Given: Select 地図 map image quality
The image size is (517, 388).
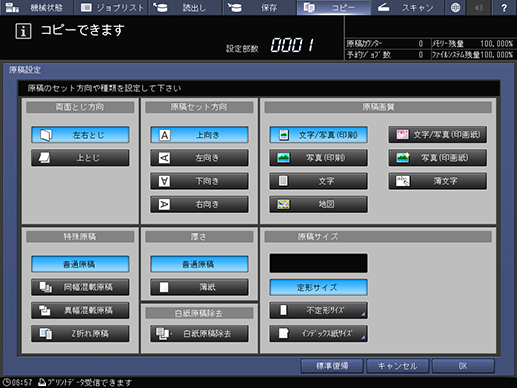Looking at the screenshot, I should (318, 204).
